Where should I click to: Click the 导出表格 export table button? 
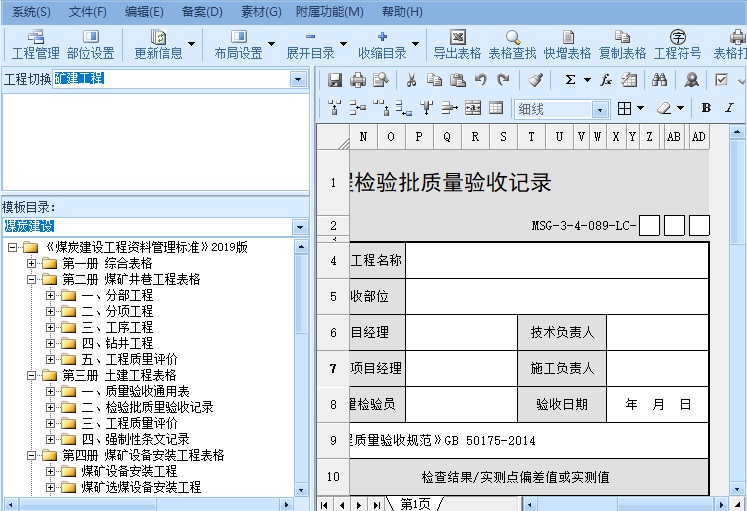457,44
